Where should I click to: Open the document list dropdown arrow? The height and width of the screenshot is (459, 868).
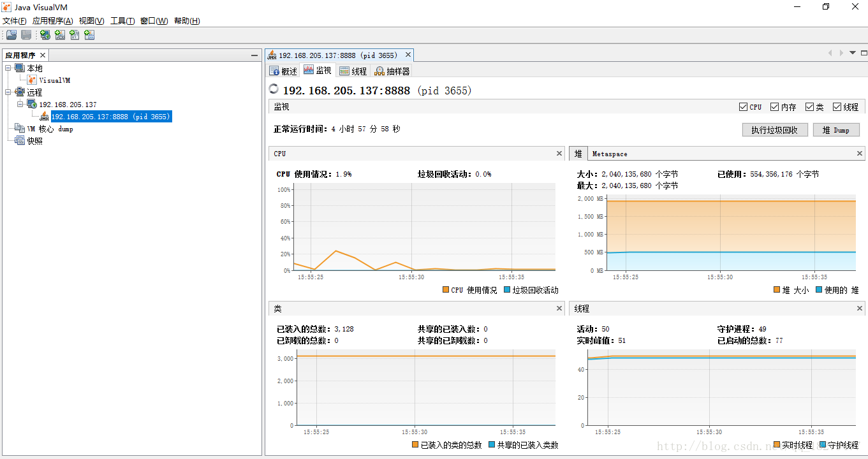point(853,53)
